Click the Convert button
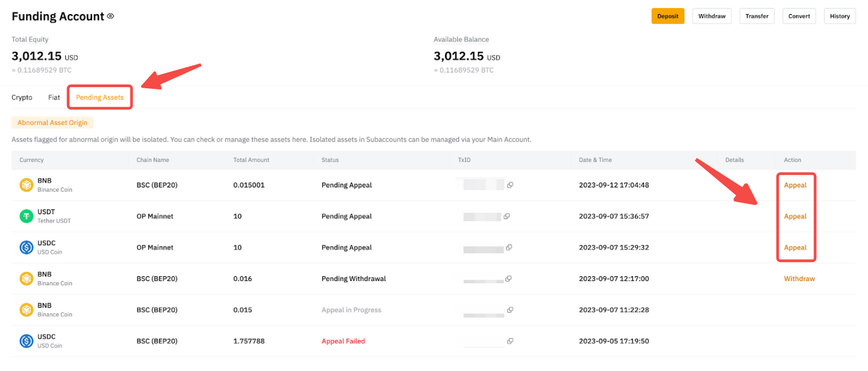The width and height of the screenshot is (868, 371). pyautogui.click(x=799, y=16)
